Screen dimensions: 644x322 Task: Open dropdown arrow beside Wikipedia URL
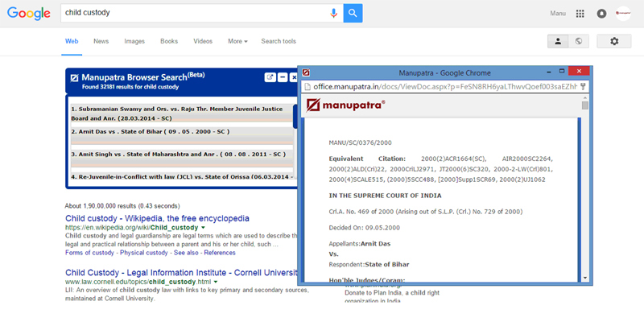click(x=203, y=228)
